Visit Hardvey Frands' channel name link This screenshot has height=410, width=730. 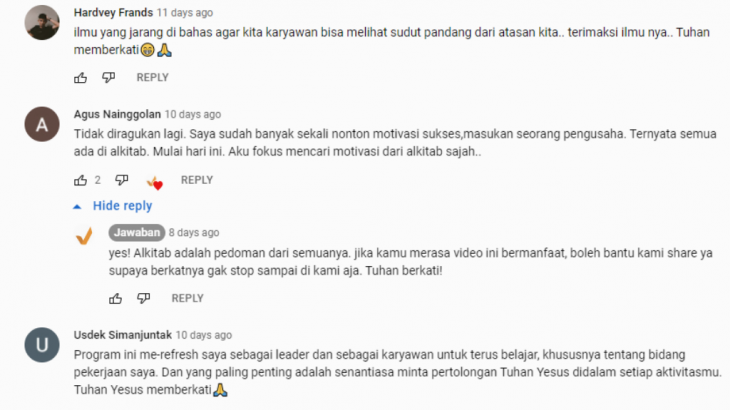pyautogui.click(x=113, y=13)
